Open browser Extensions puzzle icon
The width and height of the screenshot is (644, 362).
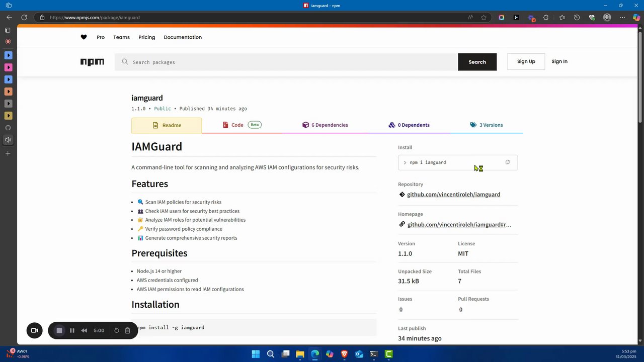[546, 17]
